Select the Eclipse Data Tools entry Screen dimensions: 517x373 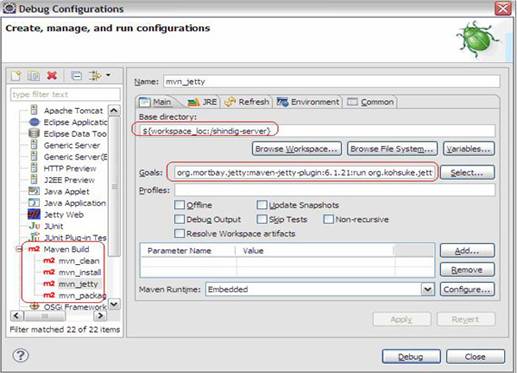(x=75, y=134)
